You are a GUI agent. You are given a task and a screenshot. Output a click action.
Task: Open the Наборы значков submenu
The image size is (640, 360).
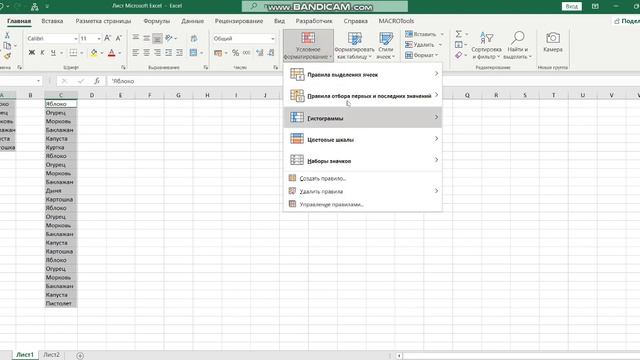pos(362,160)
